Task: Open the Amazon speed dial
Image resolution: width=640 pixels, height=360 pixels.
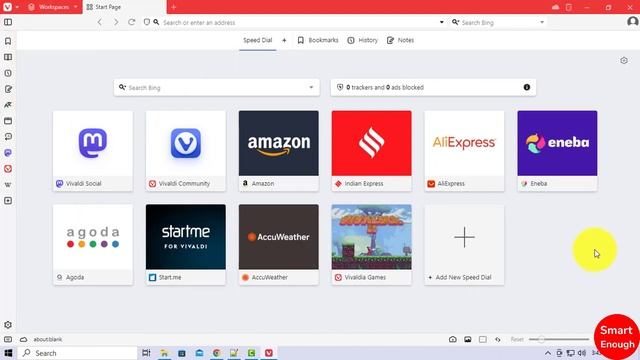Action: [279, 151]
